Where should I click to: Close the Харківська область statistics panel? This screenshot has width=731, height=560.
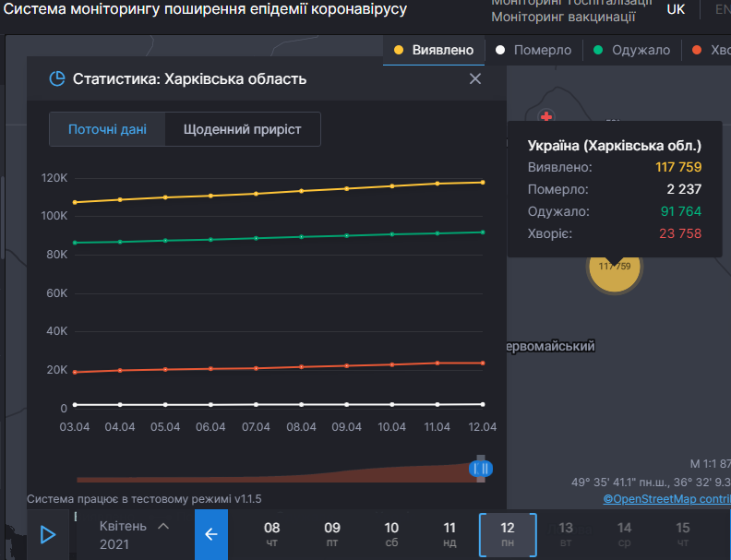pos(475,79)
